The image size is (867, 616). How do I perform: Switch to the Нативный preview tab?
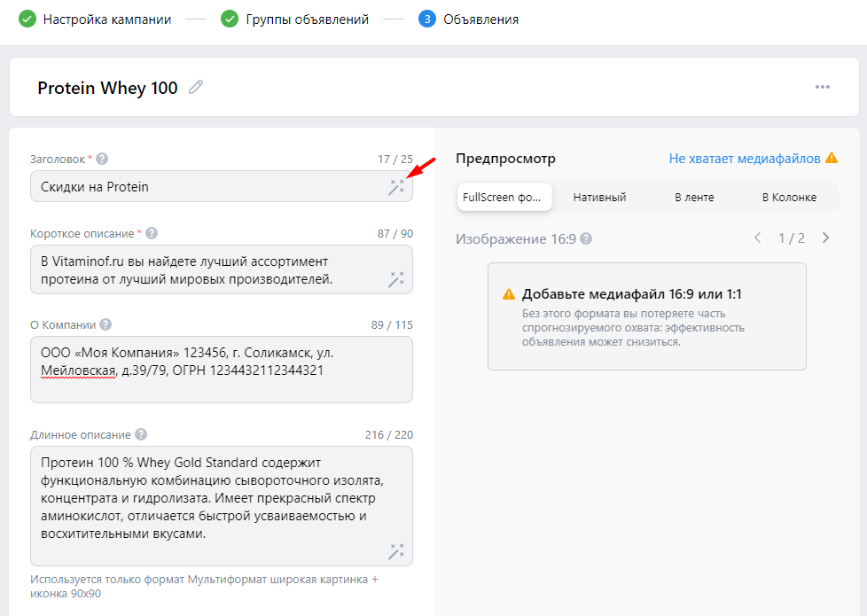599,197
